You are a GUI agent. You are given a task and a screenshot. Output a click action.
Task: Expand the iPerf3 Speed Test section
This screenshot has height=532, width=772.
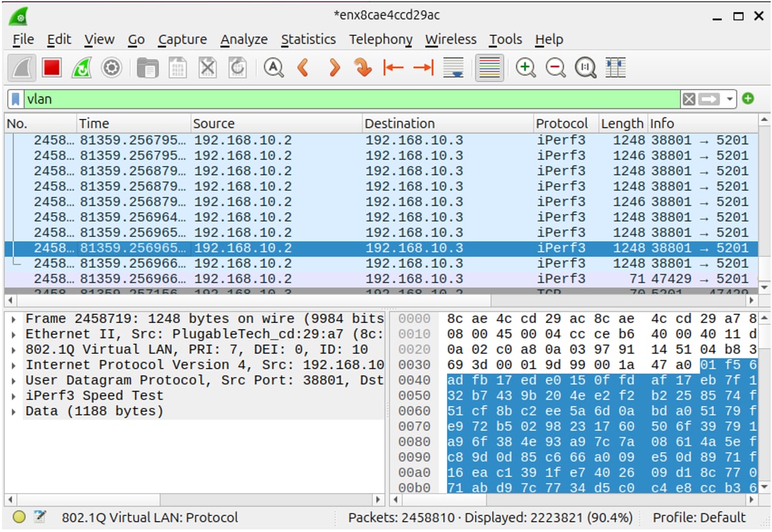14,396
